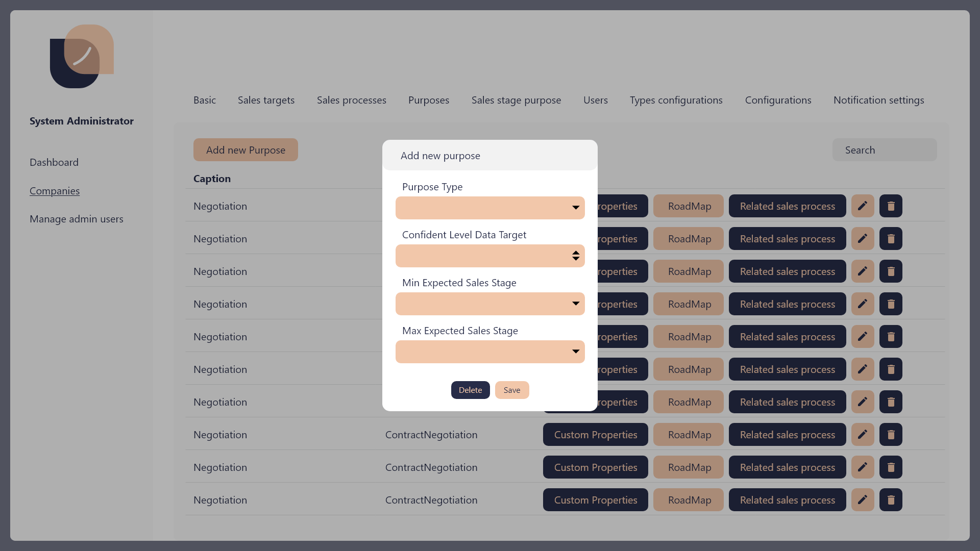
Task: Click the Search input field
Action: tap(884, 150)
